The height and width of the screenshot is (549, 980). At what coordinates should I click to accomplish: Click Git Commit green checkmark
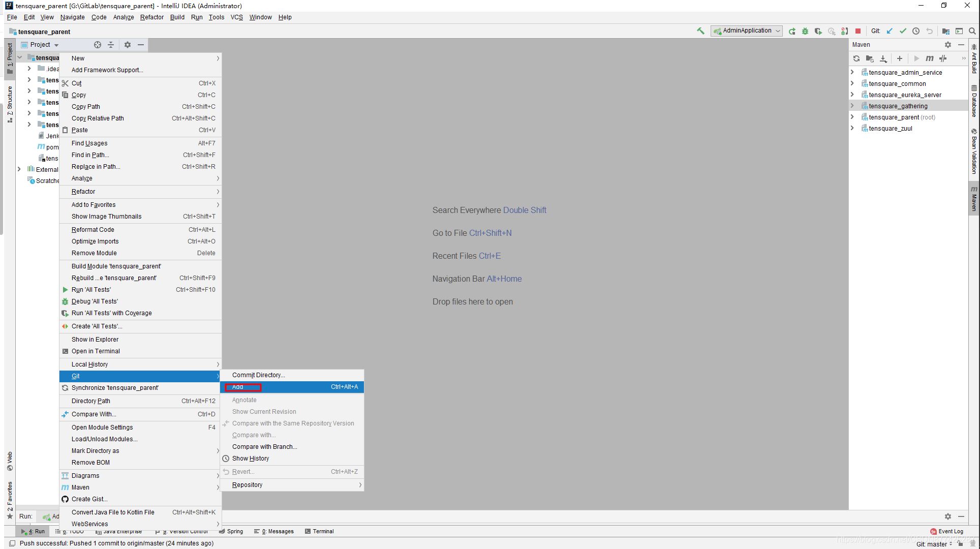tap(903, 31)
